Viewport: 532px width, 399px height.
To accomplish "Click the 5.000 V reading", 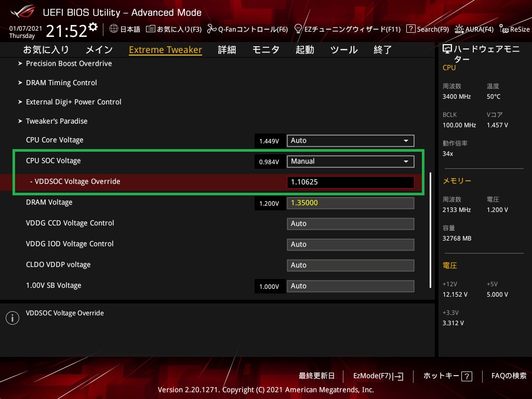I will point(497,295).
